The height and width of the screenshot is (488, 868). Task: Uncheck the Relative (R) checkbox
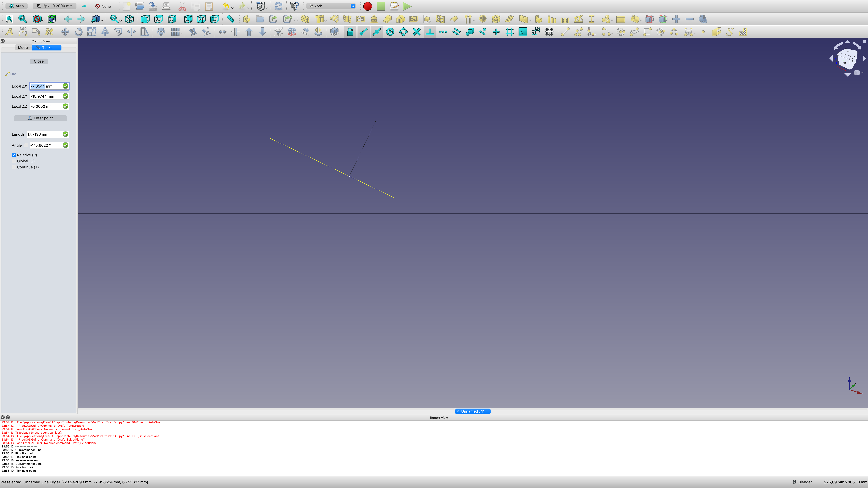[x=14, y=155]
